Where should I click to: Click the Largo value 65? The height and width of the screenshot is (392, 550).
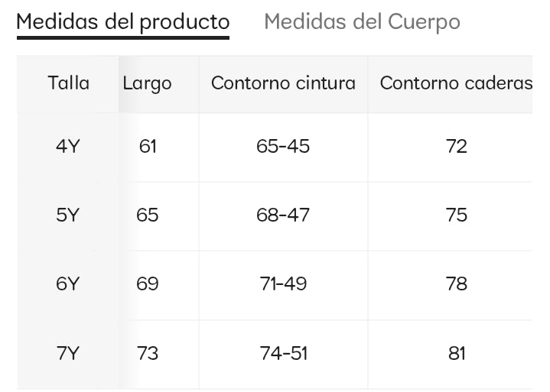pos(148,215)
